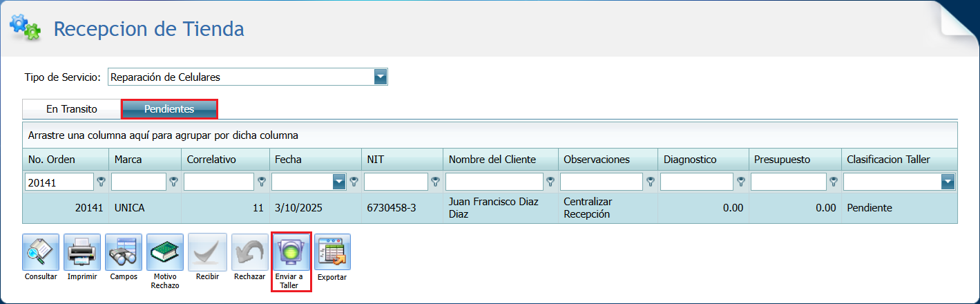Expand the Clasificacion Taller filter dropdown
Image resolution: width=980 pixels, height=304 pixels.
[x=948, y=182]
